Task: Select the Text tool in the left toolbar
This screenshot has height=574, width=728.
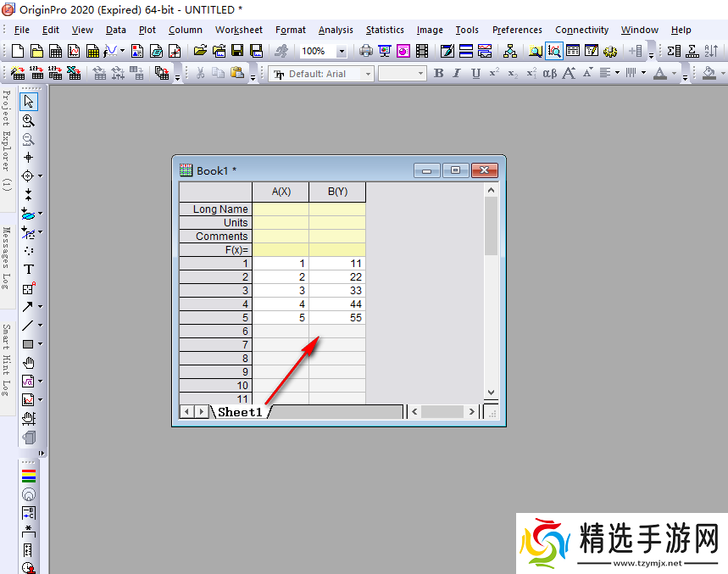Action: tap(28, 270)
